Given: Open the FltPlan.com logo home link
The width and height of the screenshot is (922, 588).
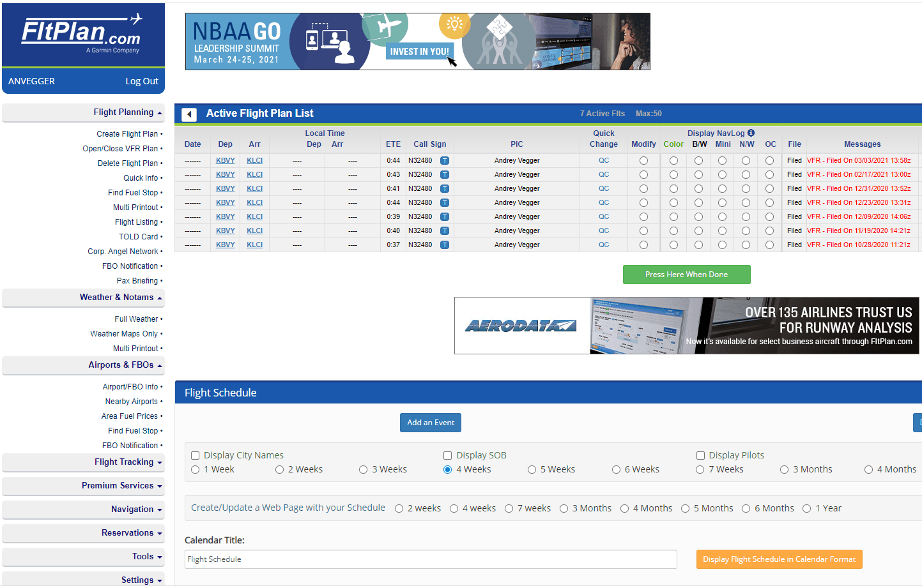Looking at the screenshot, I should (83, 34).
